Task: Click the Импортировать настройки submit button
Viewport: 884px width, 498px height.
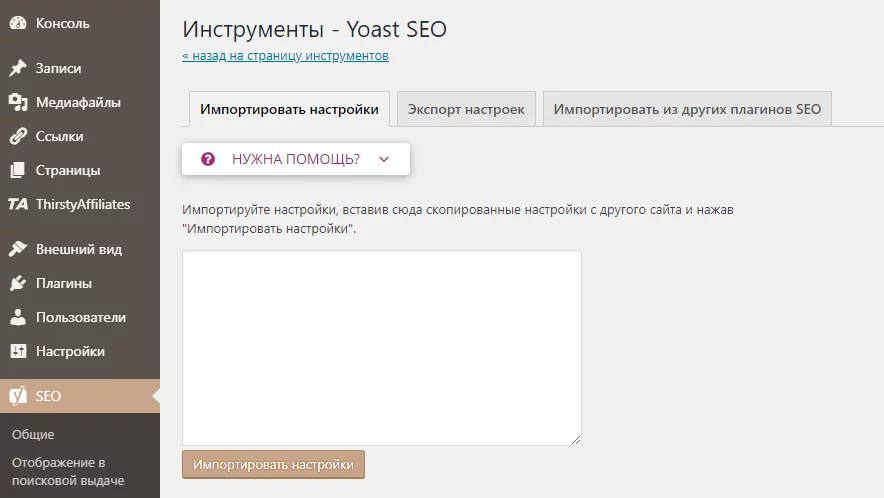Action: pyautogui.click(x=273, y=464)
